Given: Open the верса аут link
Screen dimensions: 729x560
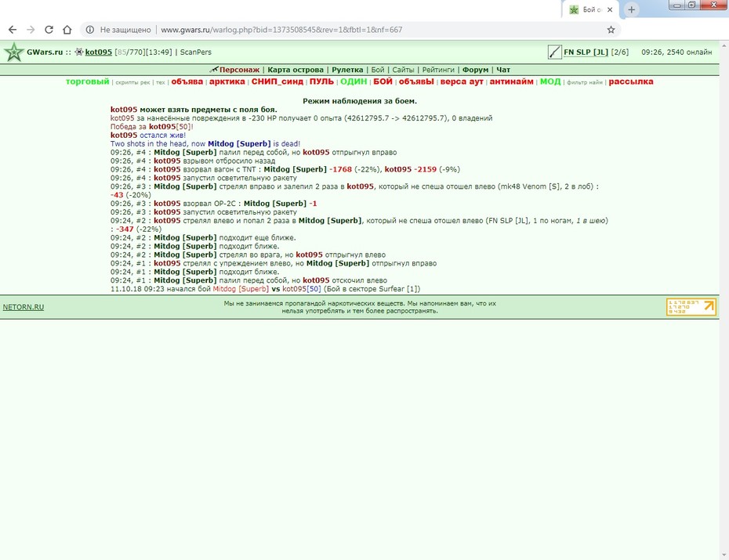Looking at the screenshot, I should click(x=462, y=81).
